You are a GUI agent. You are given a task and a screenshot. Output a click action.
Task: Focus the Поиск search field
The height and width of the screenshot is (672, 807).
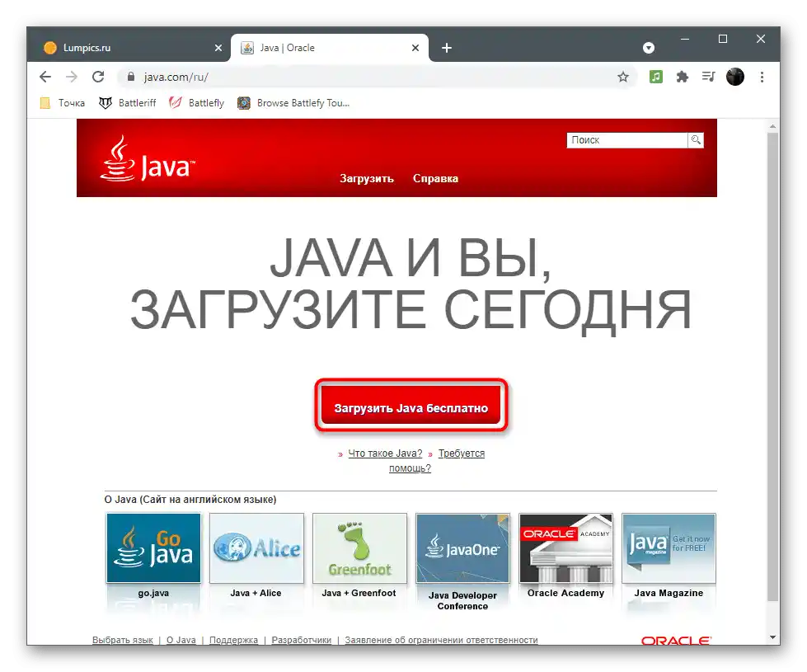pos(626,140)
